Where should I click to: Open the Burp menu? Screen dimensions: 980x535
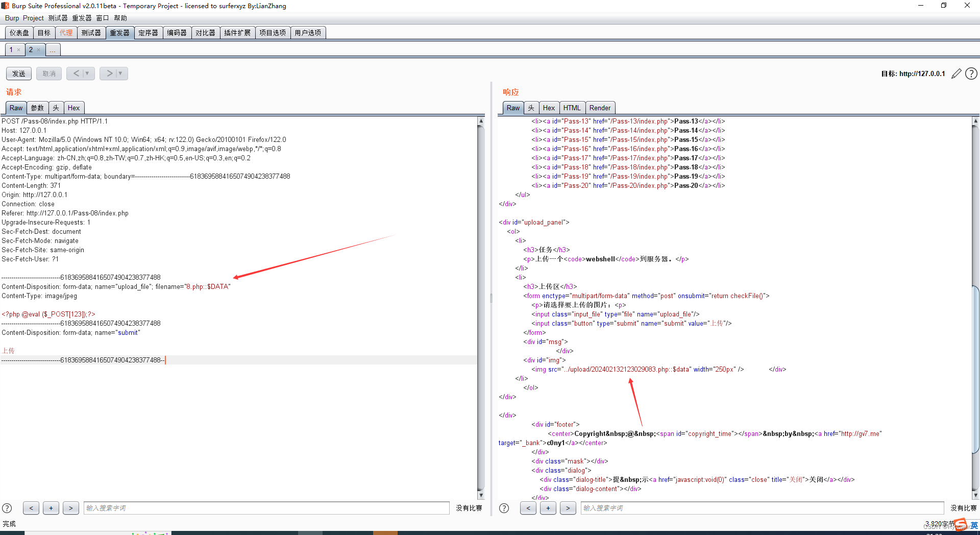pos(12,18)
